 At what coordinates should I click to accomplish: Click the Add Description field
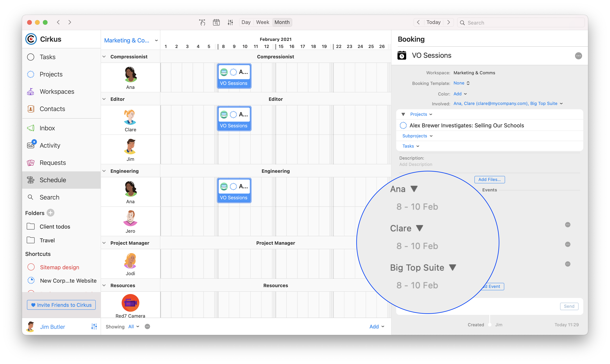(x=416, y=164)
